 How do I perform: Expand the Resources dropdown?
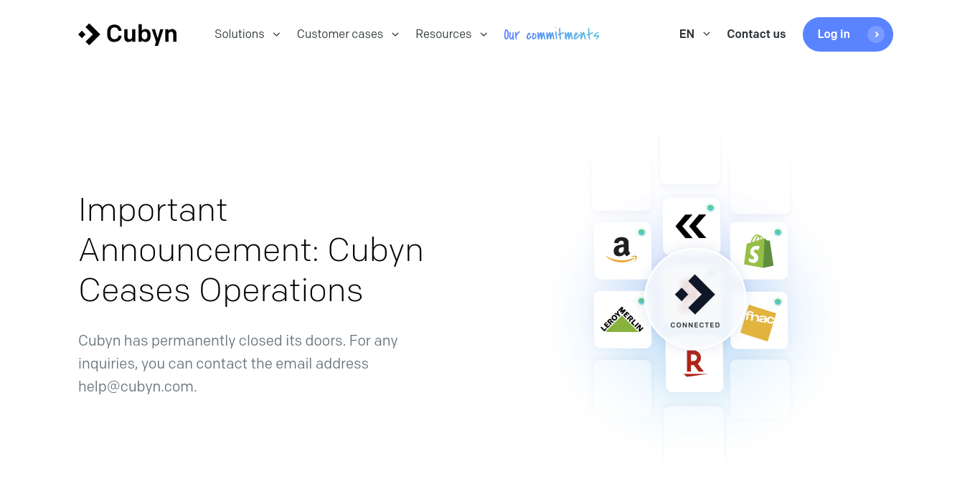coord(451,34)
